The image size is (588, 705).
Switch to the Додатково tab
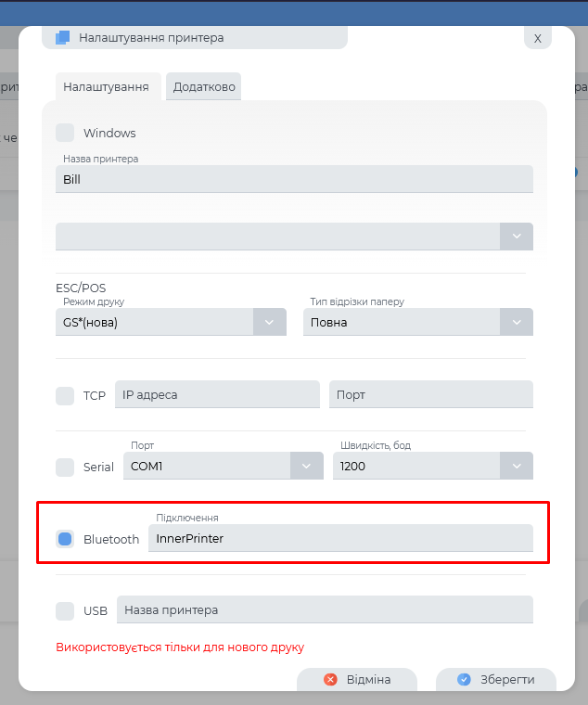[x=204, y=87]
